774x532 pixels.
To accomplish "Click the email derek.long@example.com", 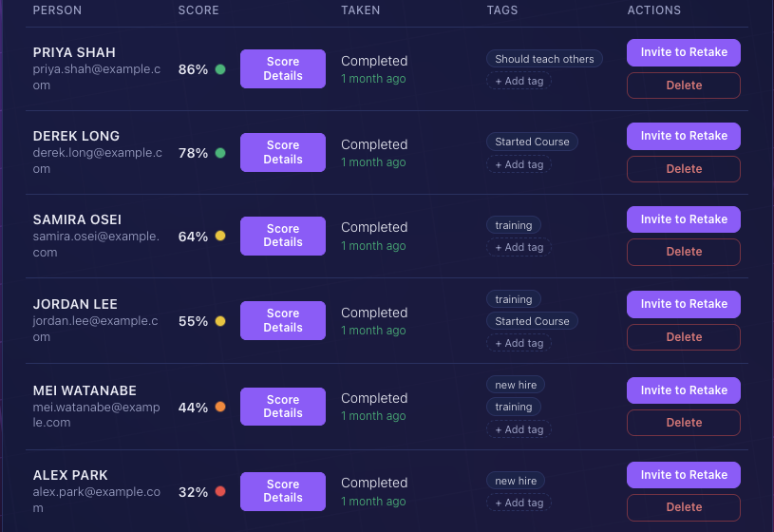I will (x=97, y=161).
